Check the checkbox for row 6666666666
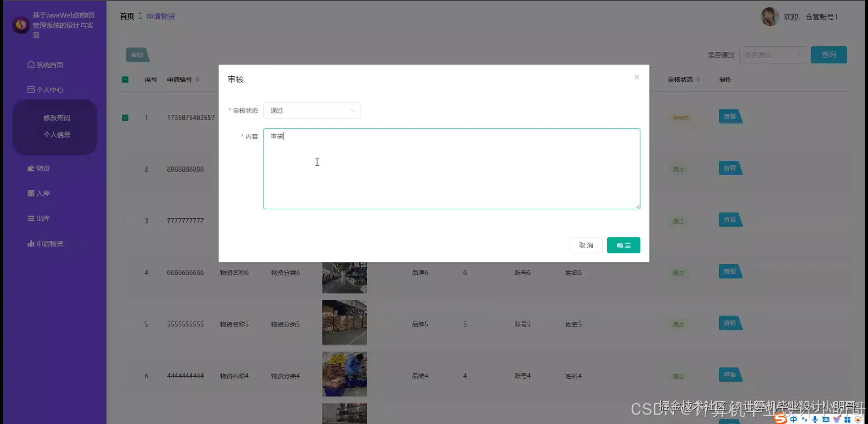This screenshot has height=424, width=868. 125,273
